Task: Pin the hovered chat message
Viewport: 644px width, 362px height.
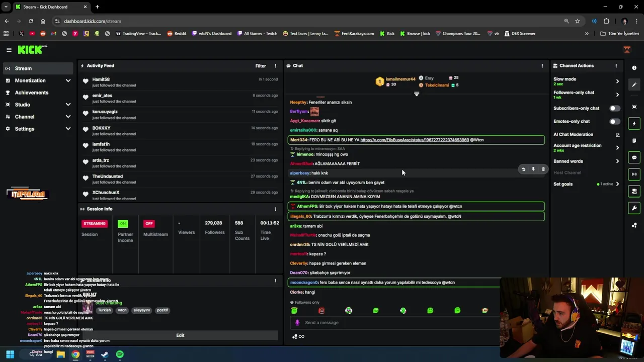Action: [533, 169]
